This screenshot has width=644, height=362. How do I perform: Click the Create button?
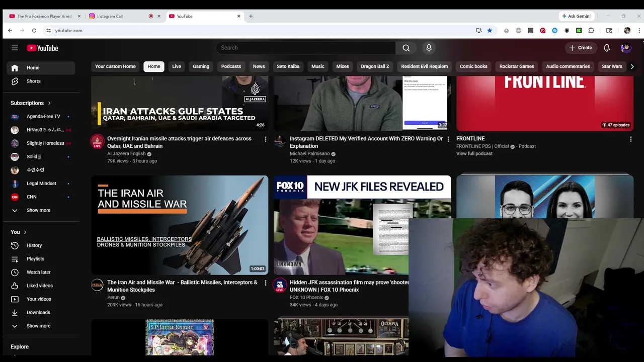[x=581, y=48]
